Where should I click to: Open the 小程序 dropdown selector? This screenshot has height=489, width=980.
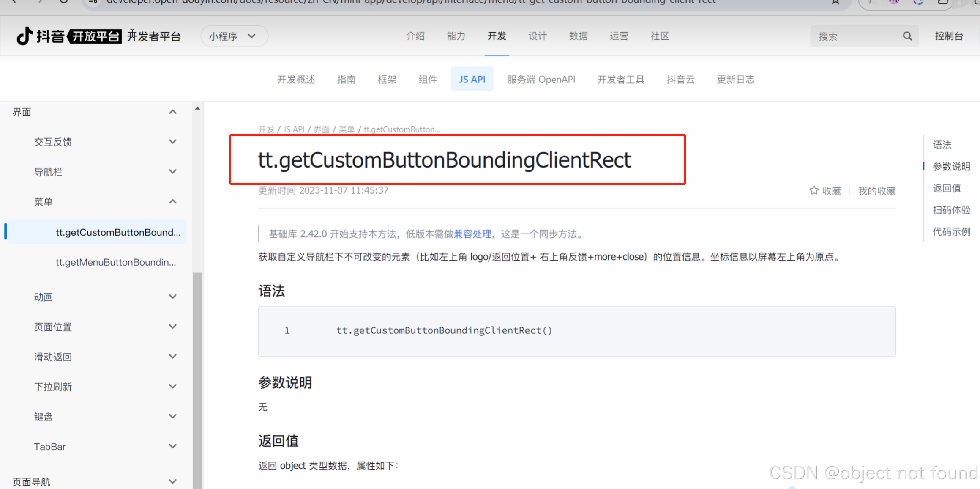pos(234,36)
